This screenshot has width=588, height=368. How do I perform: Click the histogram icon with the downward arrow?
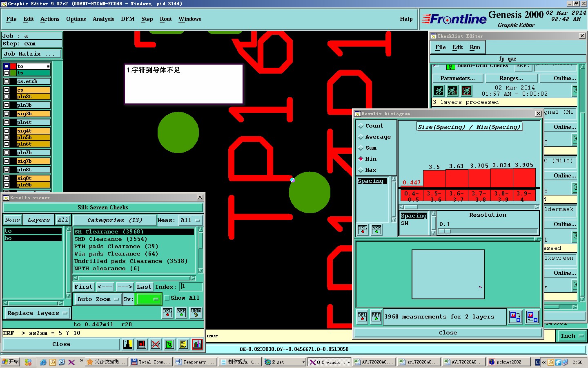[515, 316]
